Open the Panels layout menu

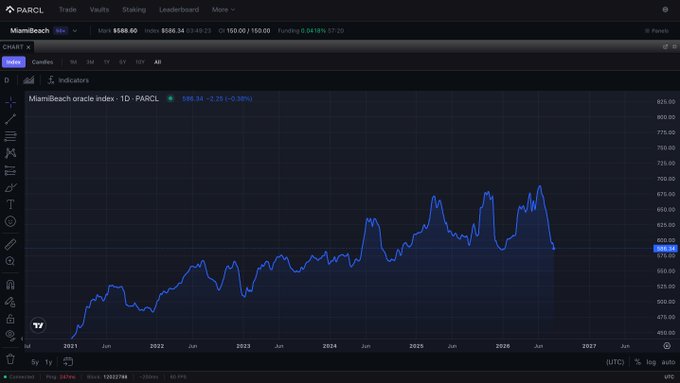pyautogui.click(x=657, y=31)
